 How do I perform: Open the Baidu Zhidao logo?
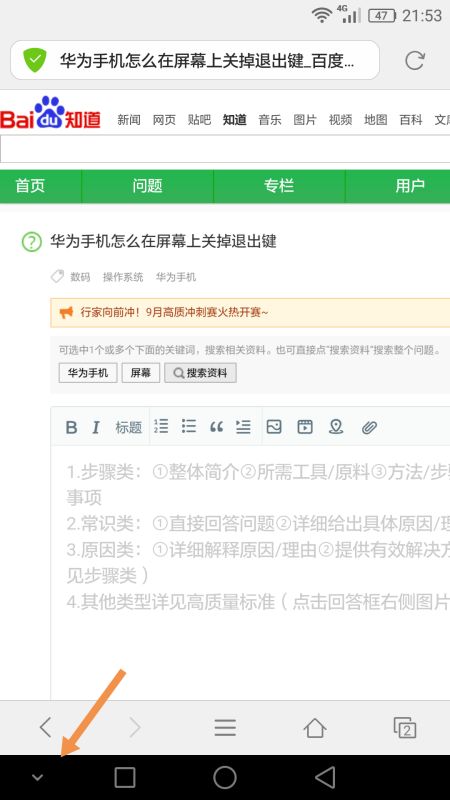tap(51, 113)
